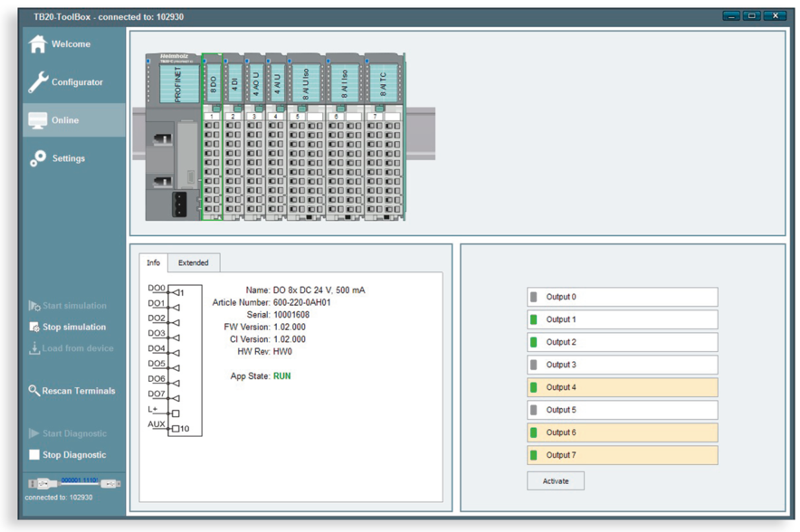Select the 4 AI U module
Image resolution: width=800 pixels, height=532 pixels.
pyautogui.click(x=276, y=137)
